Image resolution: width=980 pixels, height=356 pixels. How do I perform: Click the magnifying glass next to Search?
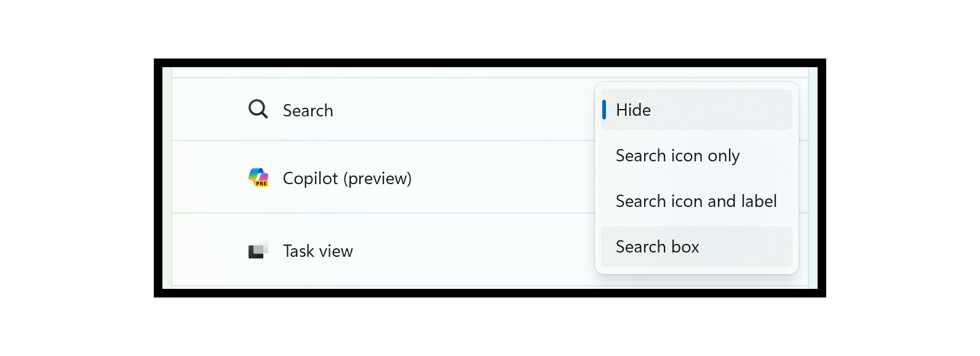tap(258, 109)
